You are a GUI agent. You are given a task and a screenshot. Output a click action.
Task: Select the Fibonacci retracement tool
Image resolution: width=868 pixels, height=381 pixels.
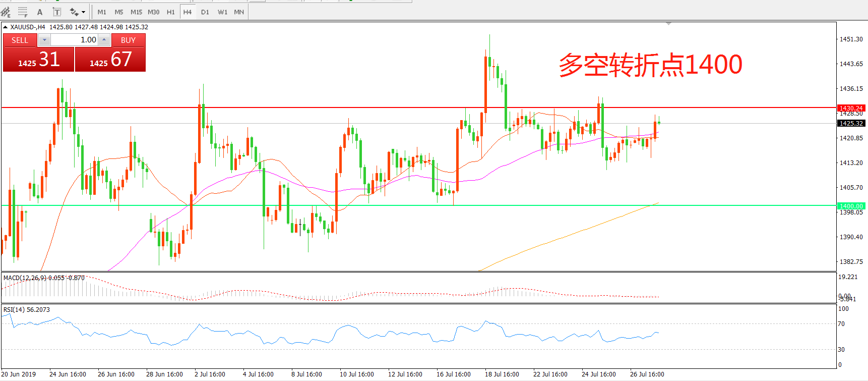tap(23, 12)
